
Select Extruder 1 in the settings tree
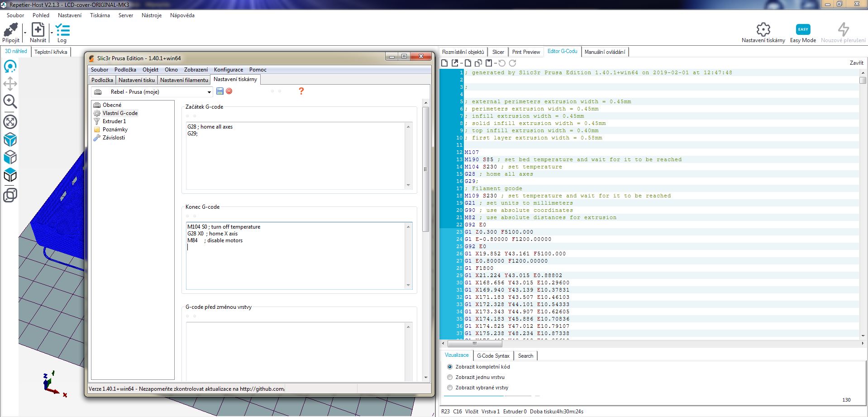(x=114, y=121)
